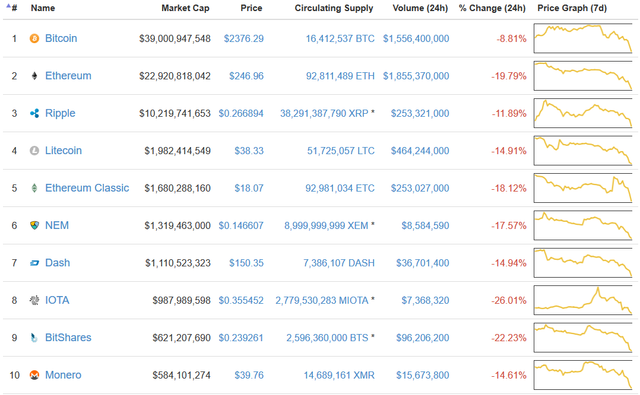The width and height of the screenshot is (640, 395).
Task: Open Ripple 7d price graph
Action: 583,113
